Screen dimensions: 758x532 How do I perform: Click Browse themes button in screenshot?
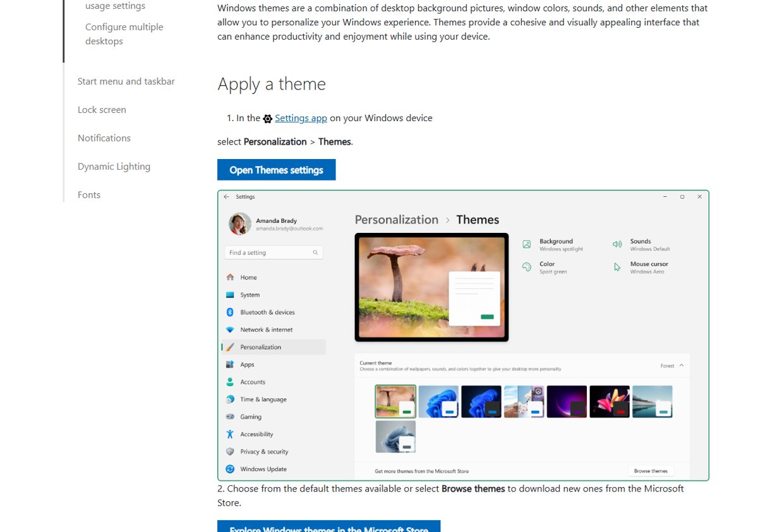651,471
